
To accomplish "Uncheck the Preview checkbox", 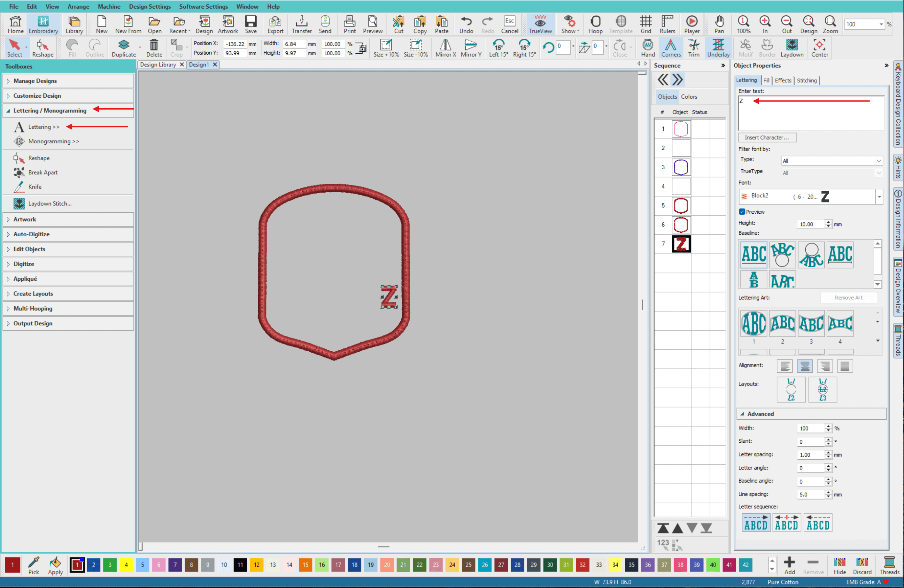I will click(742, 212).
